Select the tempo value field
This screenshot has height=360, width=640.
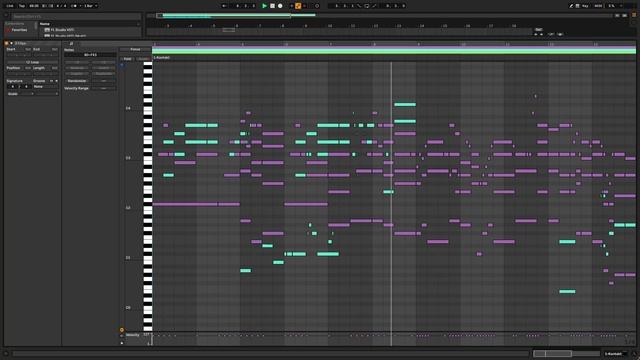(34, 6)
